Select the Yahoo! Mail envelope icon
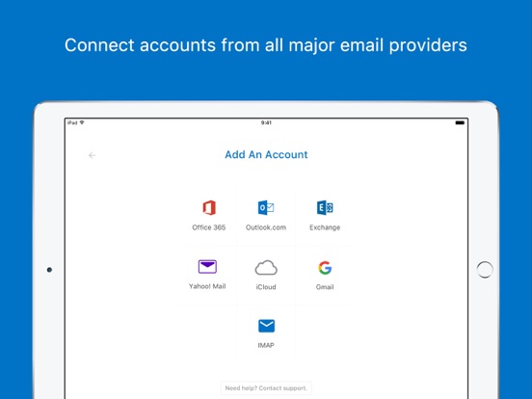532x399 pixels. (x=207, y=267)
